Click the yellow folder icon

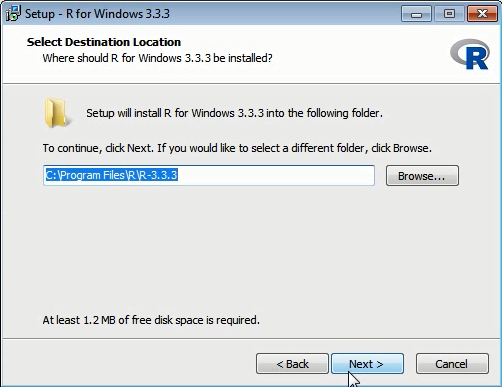point(56,113)
